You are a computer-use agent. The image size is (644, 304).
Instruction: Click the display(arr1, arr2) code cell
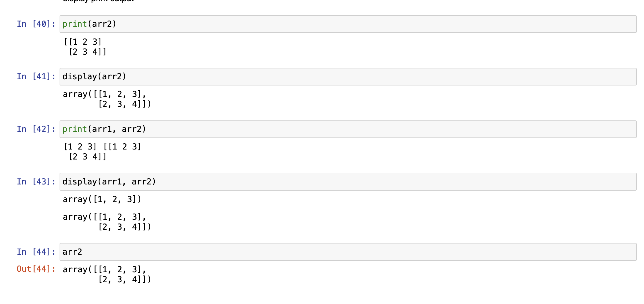[x=348, y=182]
